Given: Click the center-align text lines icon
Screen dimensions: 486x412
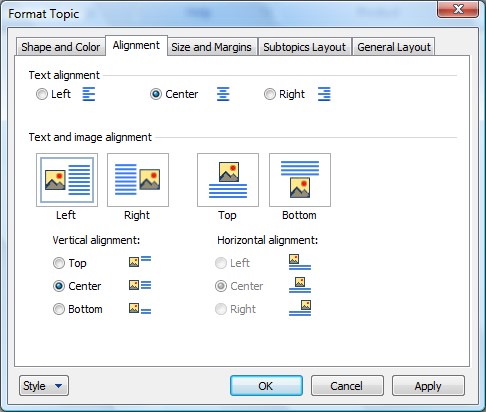Looking at the screenshot, I should [223, 94].
